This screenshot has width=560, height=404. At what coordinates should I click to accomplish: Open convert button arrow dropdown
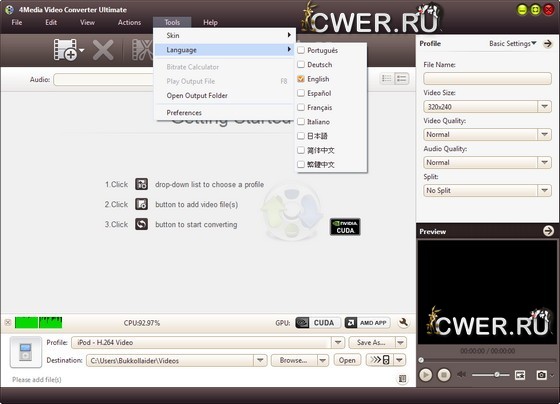400,360
